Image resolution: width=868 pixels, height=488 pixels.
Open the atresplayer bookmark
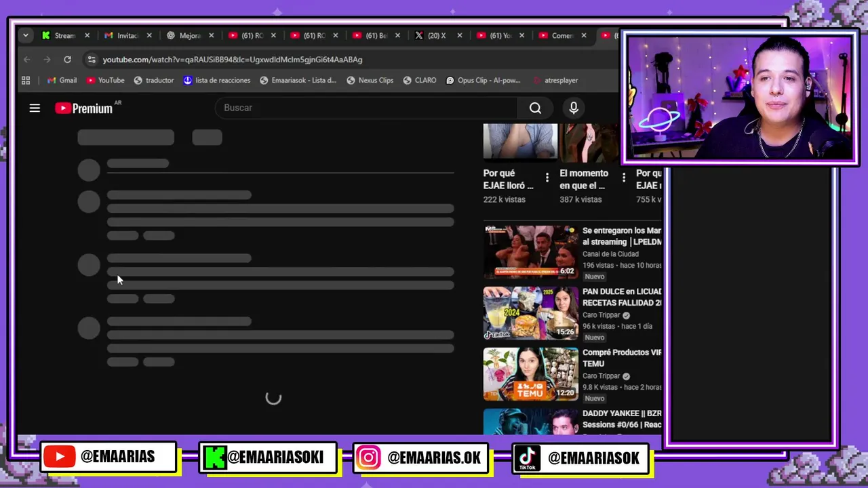[555, 80]
